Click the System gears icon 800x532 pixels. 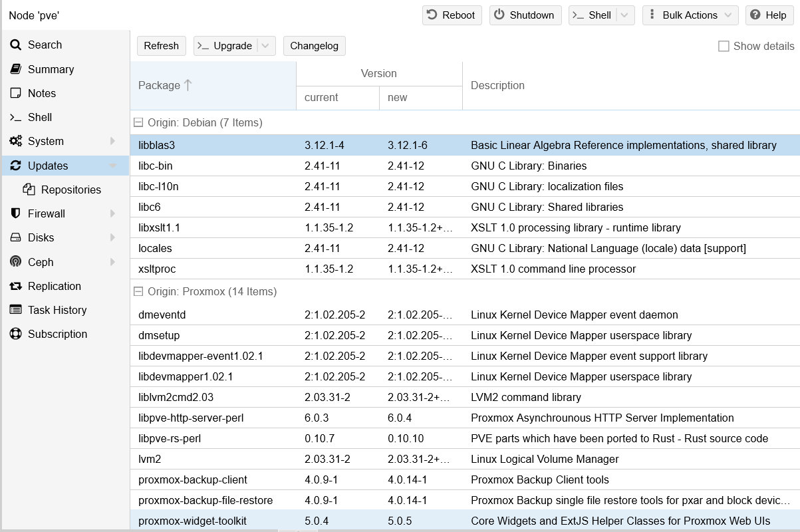tap(16, 141)
